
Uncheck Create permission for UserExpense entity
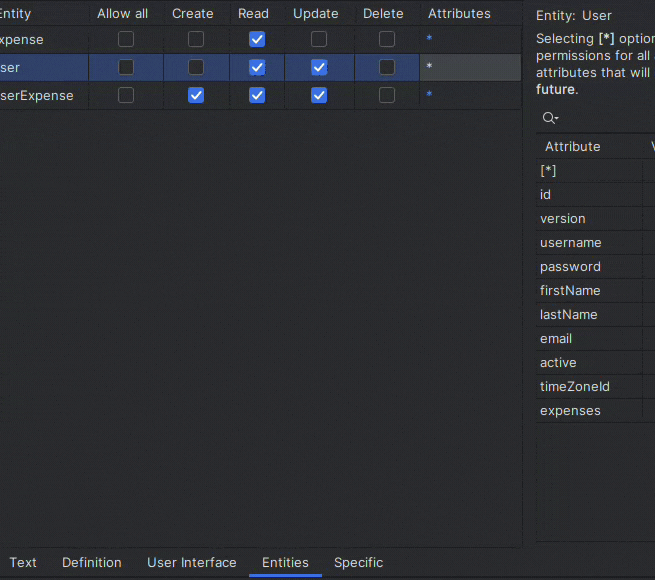(x=196, y=95)
